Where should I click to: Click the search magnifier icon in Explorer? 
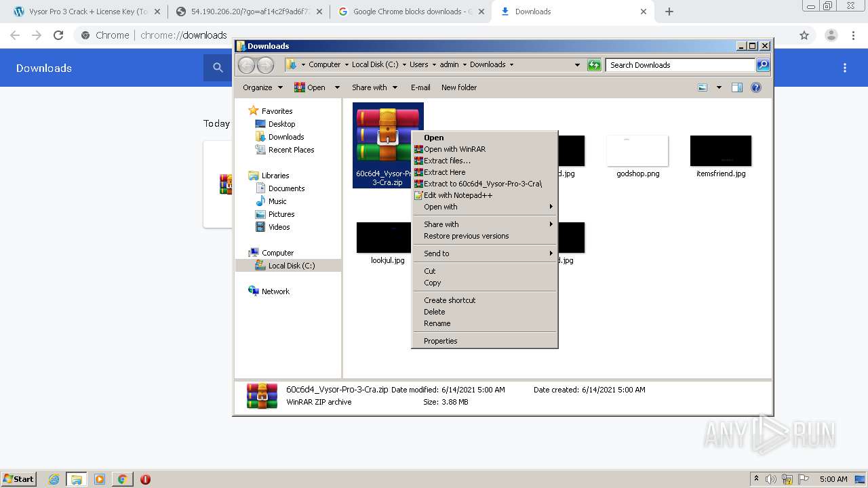pyautogui.click(x=763, y=65)
